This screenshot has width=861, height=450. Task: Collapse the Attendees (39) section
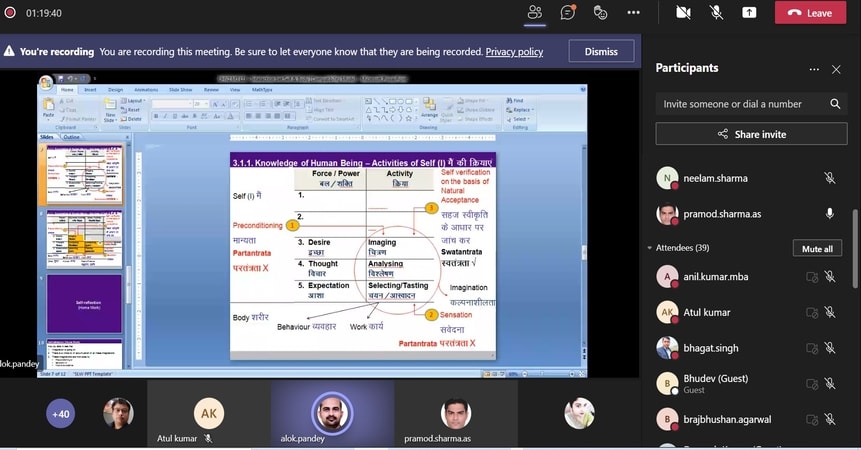(x=650, y=248)
